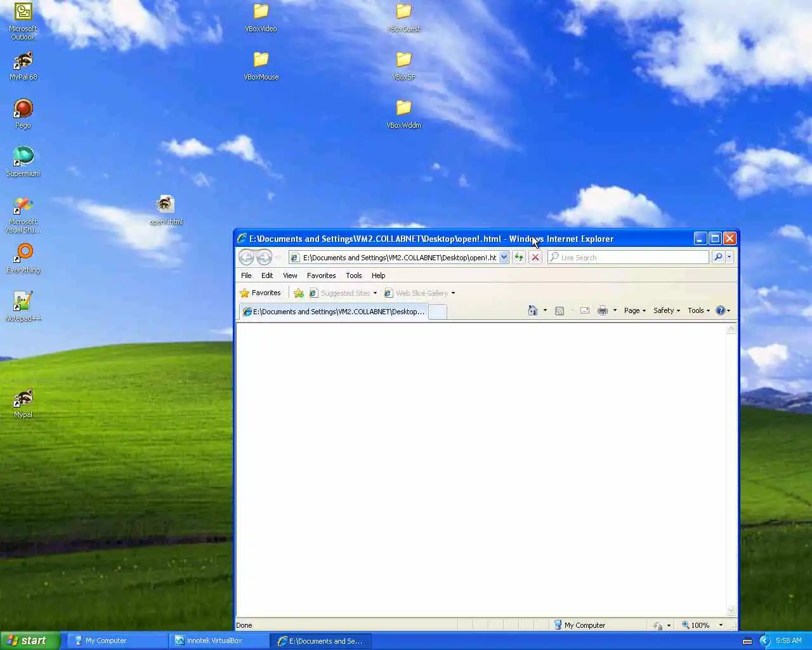Screen dimensions: 812x650
Task: Select the VBoxSF folder
Action: [403, 66]
